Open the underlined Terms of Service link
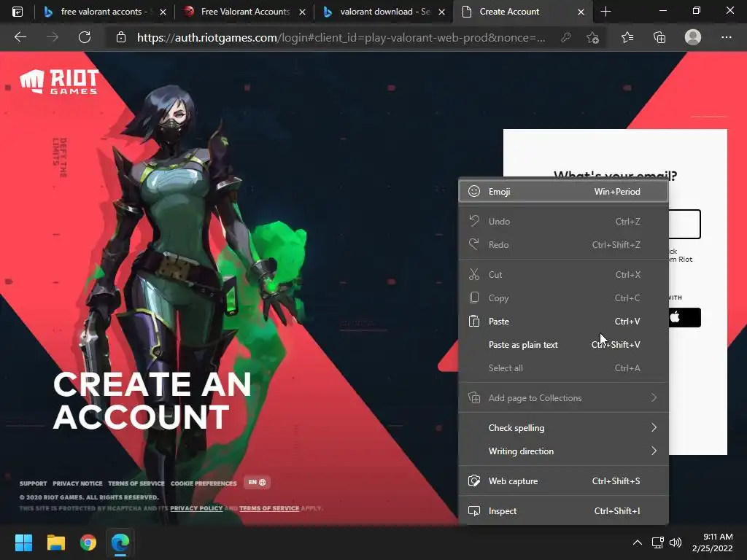 [269, 508]
